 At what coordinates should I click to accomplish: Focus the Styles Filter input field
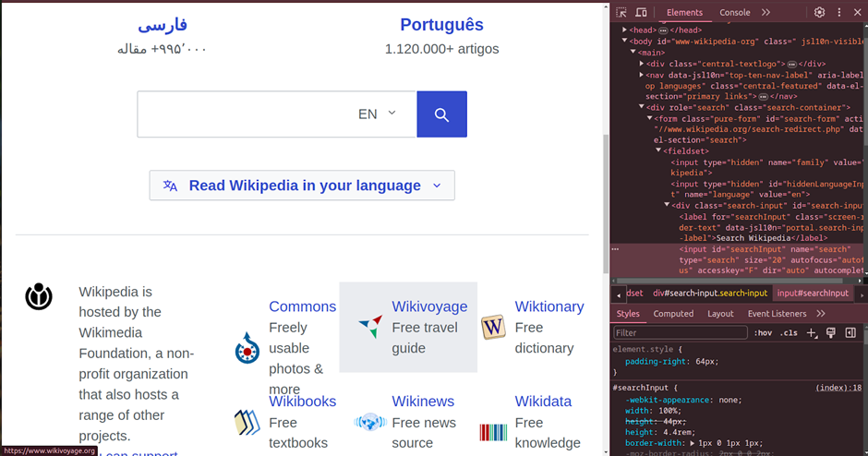pos(681,332)
